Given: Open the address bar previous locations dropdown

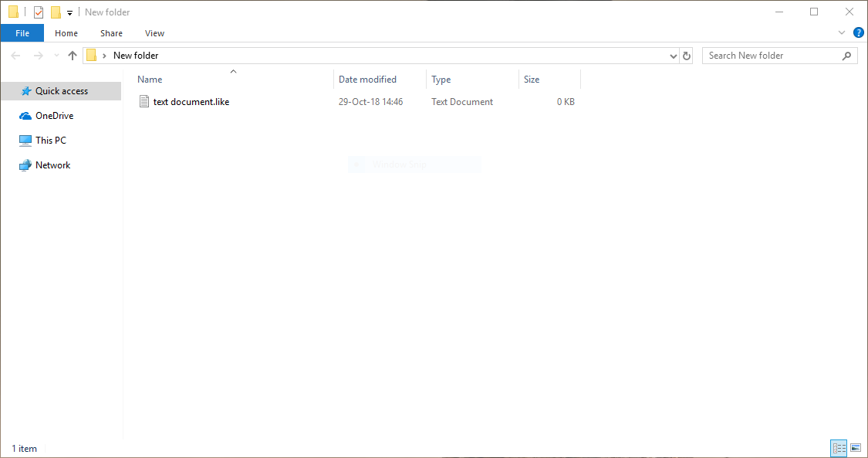Looking at the screenshot, I should click(x=673, y=56).
